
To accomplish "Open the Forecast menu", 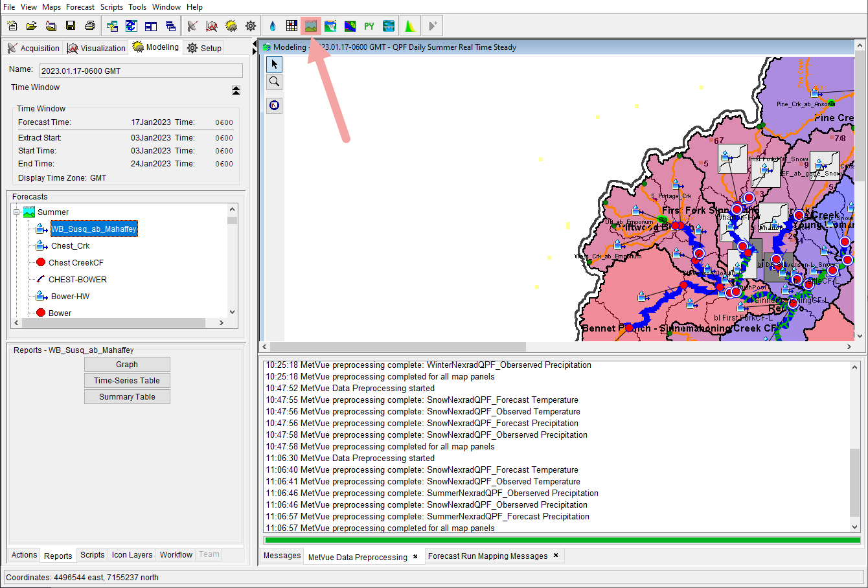I will (x=80, y=7).
